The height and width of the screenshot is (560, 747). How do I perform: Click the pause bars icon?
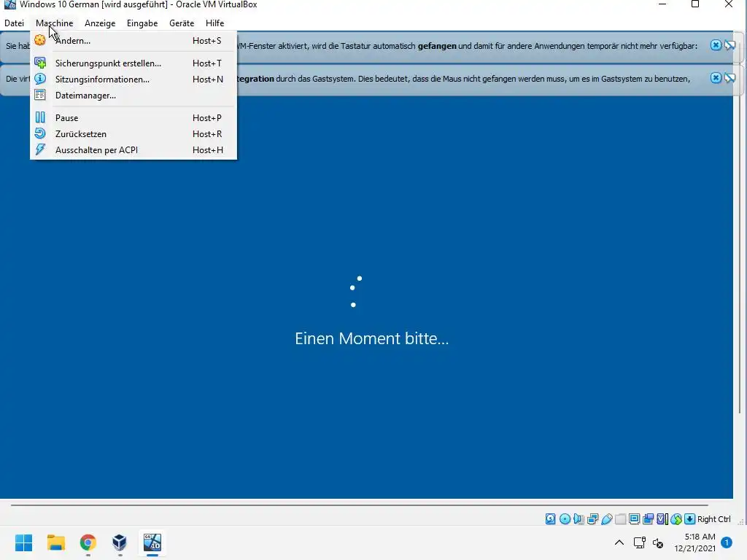pos(40,117)
